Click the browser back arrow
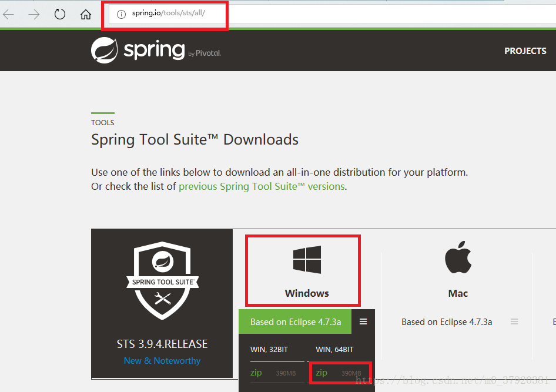The height and width of the screenshot is (392, 556). (8, 15)
